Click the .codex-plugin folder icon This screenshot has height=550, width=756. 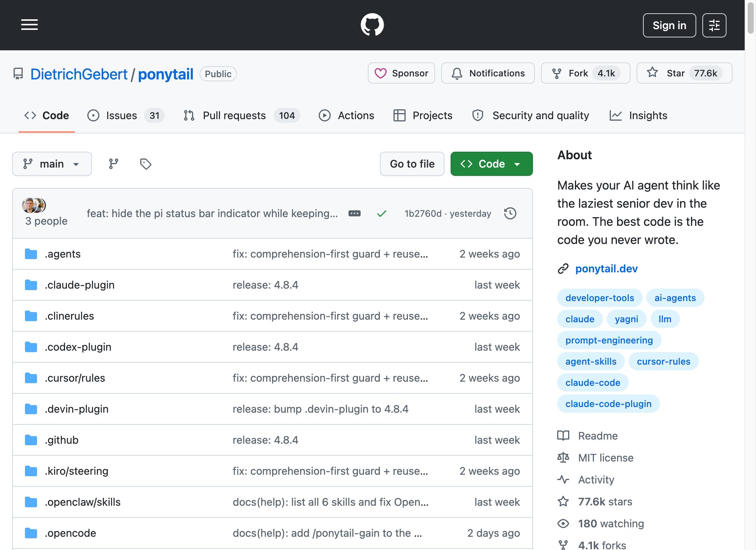coord(31,347)
